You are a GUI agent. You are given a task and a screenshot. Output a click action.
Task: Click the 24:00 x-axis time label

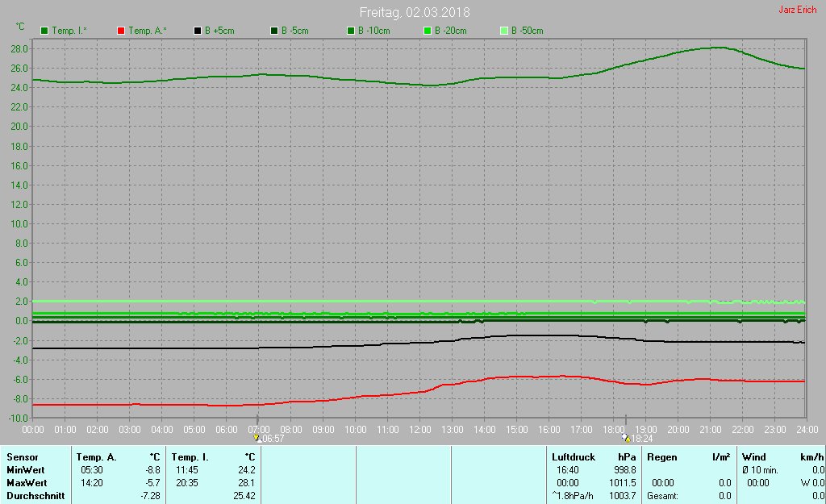[807, 430]
